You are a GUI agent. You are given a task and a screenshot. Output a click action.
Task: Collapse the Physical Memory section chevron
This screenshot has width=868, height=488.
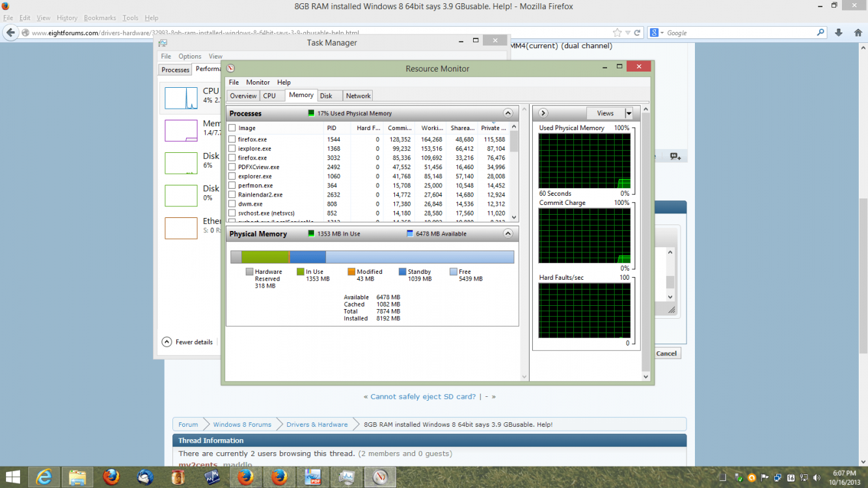508,234
